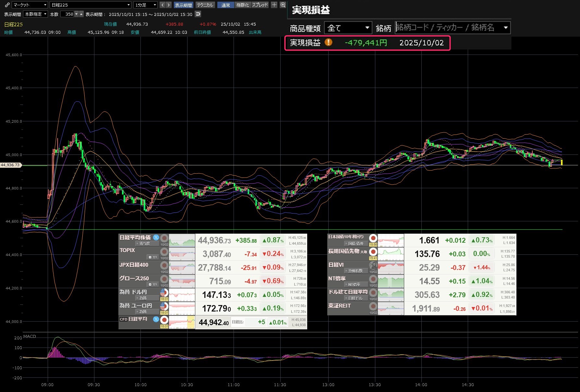Click the chain link icon beside マーケット
580x392 pixels.
pos(7,5)
